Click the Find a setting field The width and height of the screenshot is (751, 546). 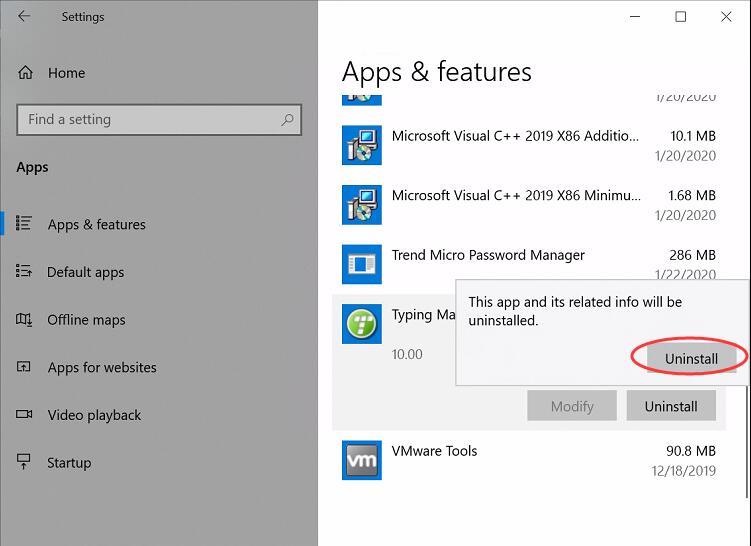[x=159, y=119]
